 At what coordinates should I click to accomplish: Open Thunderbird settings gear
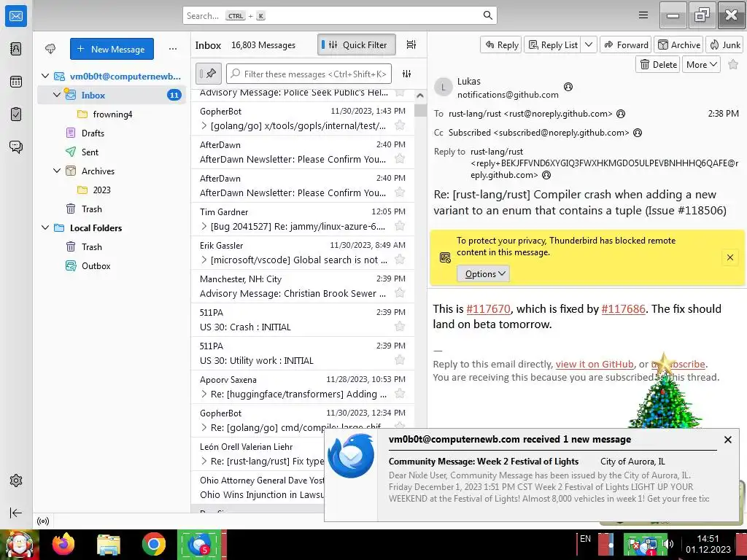[16, 481]
